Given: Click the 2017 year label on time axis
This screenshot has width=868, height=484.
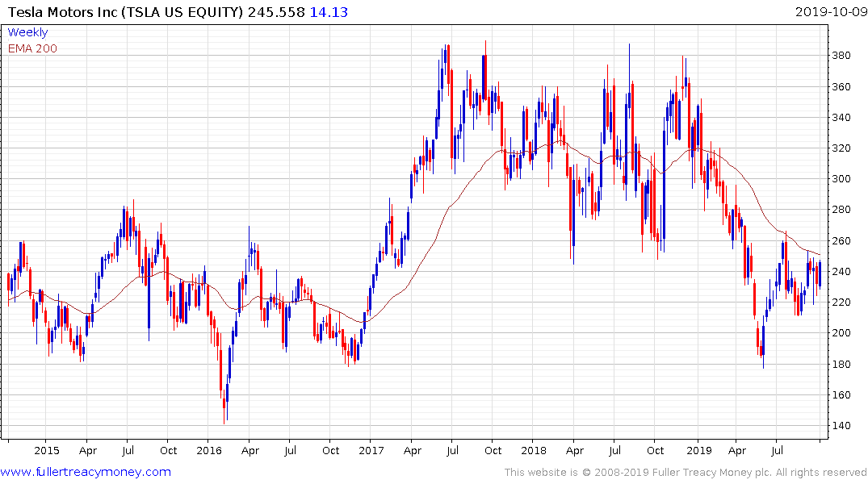Looking at the screenshot, I should 371,450.
